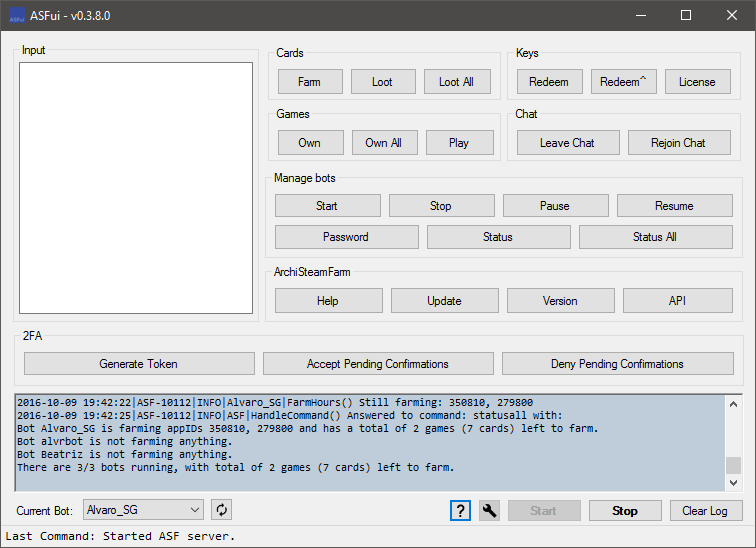This screenshot has width=756, height=548.
Task: Click the Loot All button
Action: (x=457, y=81)
